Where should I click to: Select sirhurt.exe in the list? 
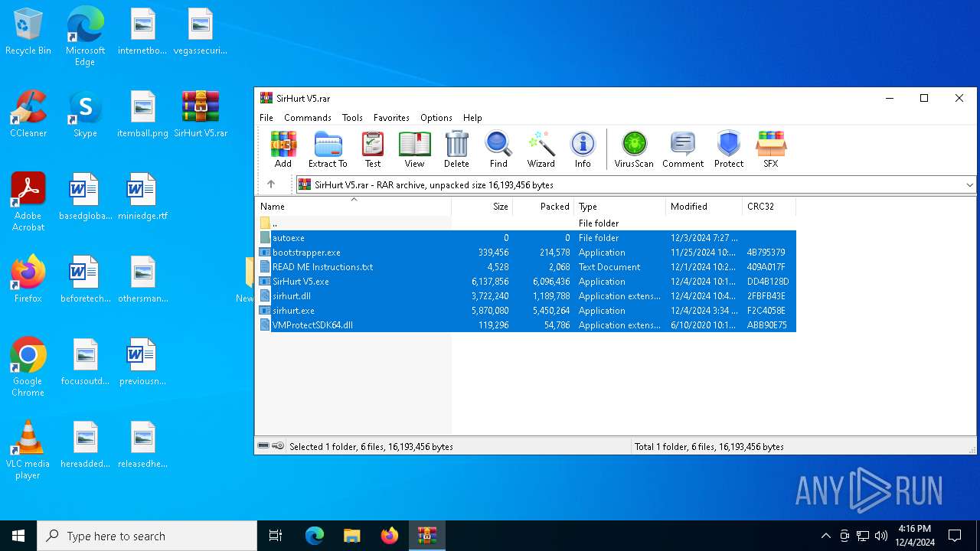pos(526,311)
